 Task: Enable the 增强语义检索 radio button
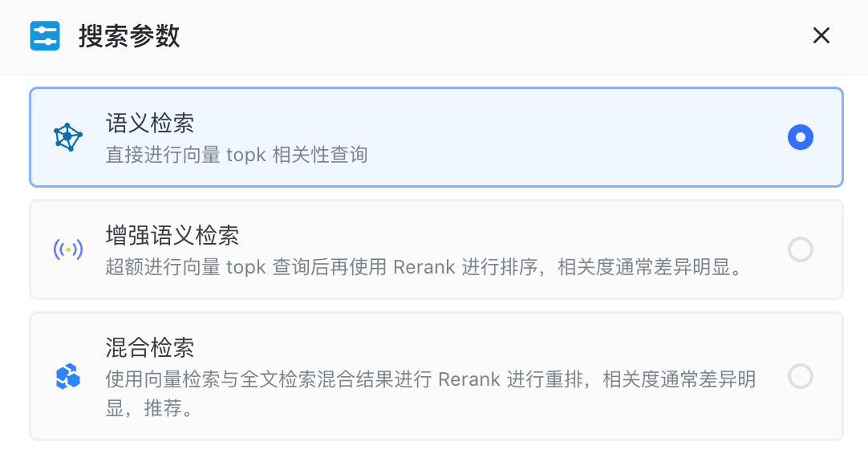coord(800,249)
